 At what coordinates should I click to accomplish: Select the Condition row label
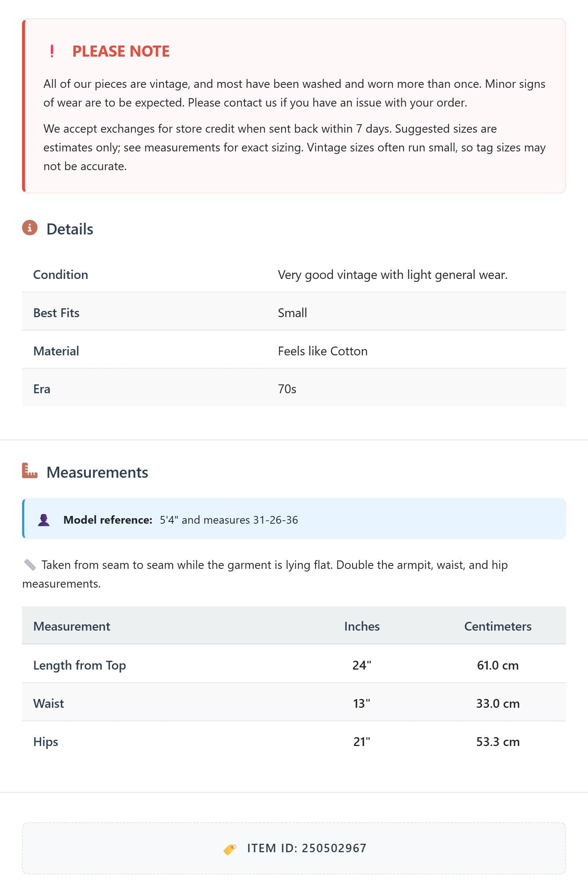[61, 275]
